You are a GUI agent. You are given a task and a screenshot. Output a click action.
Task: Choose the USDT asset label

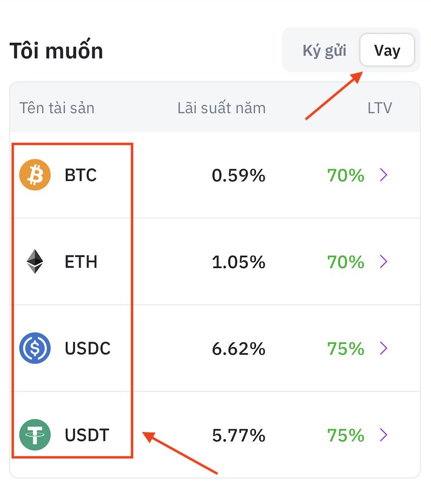coord(87,435)
